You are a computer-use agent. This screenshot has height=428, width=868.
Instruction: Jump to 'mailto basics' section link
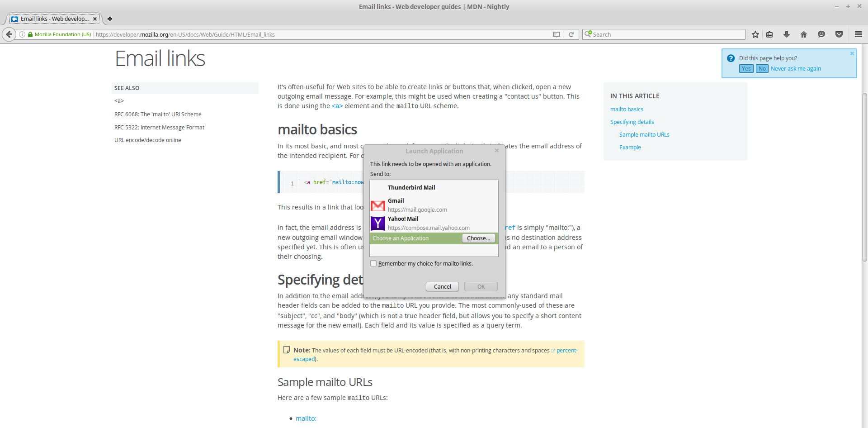point(627,109)
